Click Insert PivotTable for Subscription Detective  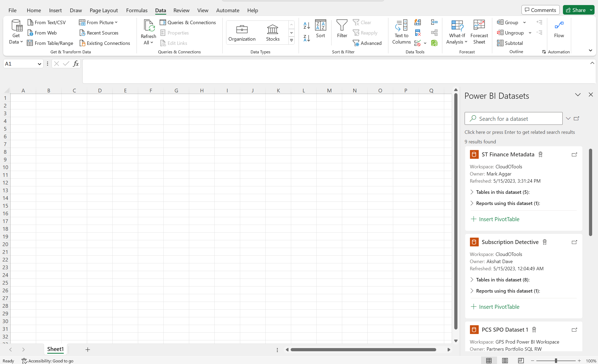tap(495, 306)
